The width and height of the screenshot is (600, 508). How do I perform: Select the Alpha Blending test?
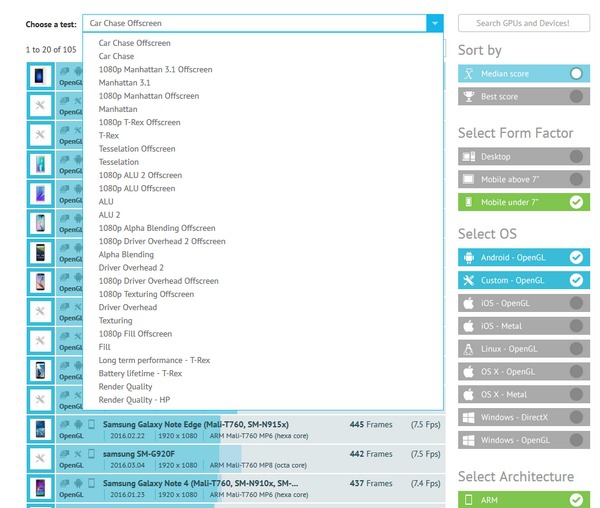[126, 254]
